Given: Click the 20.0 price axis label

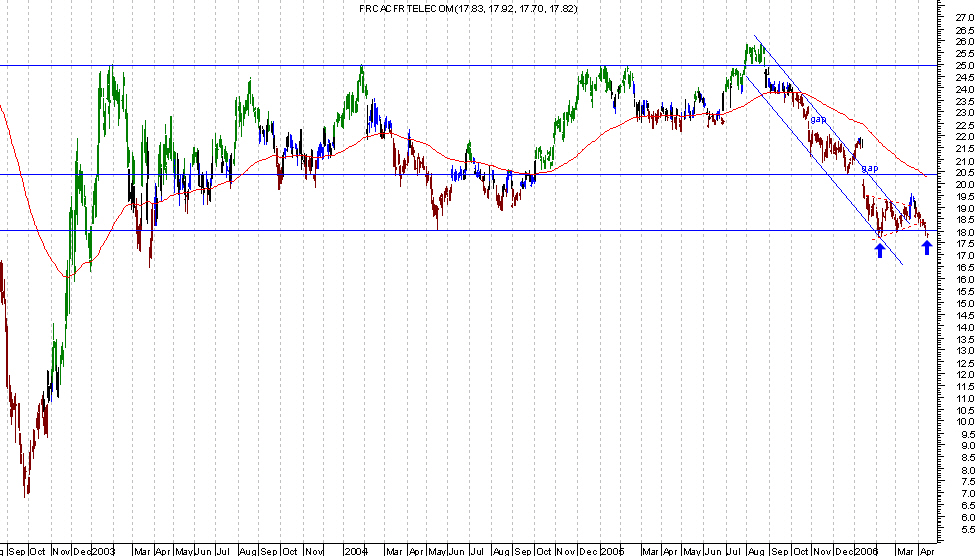Looking at the screenshot, I should point(964,185).
